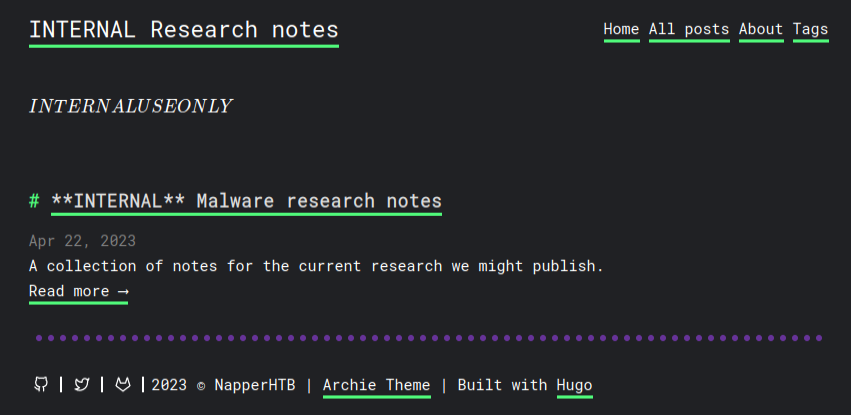Open the Malware research notes post

coord(246,201)
